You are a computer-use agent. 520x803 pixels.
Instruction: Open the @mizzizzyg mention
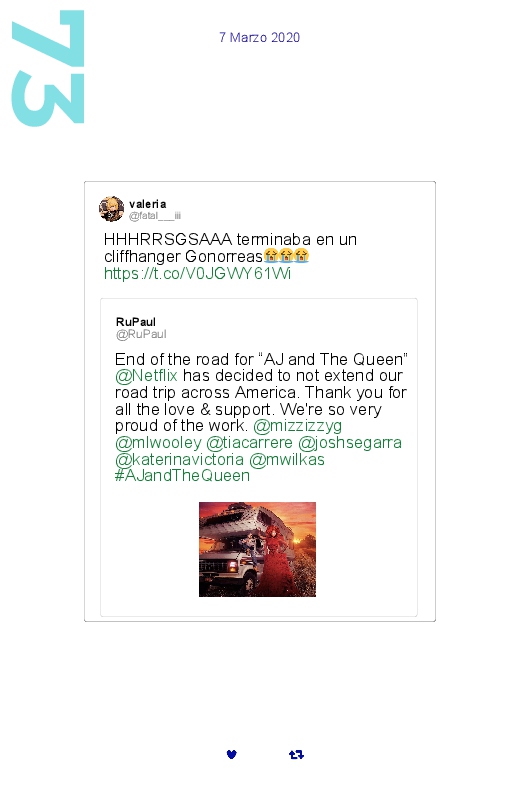coord(297,426)
